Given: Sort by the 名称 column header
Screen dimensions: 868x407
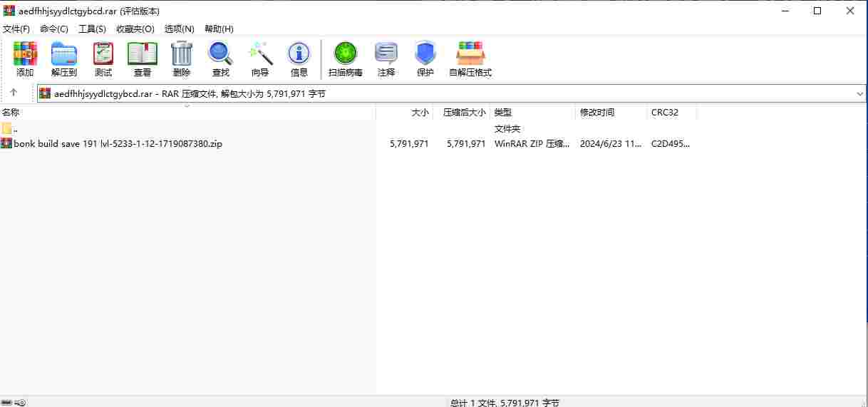Looking at the screenshot, I should [188, 113].
